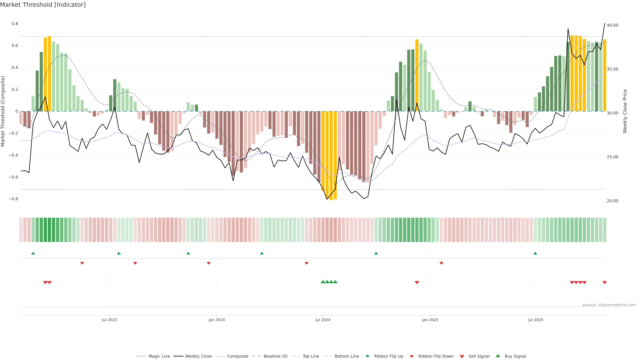Select the ribbon flip up marker near Jul 2025
Viewport: 644px width, 362px height.
tap(535, 253)
